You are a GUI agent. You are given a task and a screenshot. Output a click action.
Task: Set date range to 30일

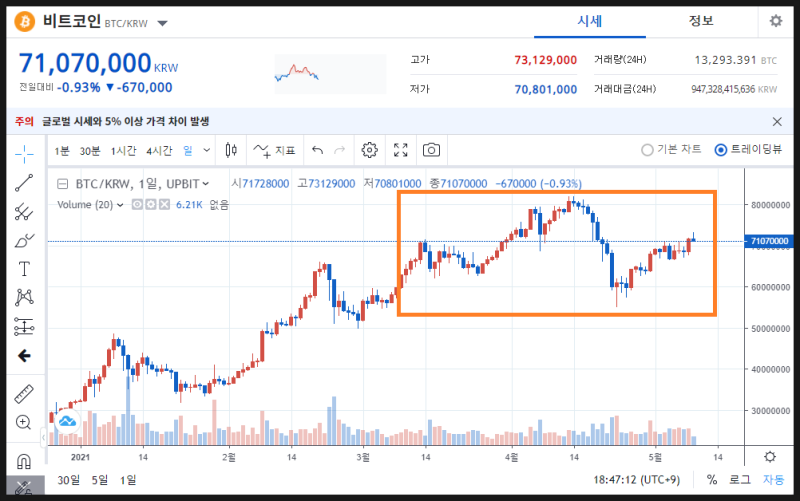(68, 480)
